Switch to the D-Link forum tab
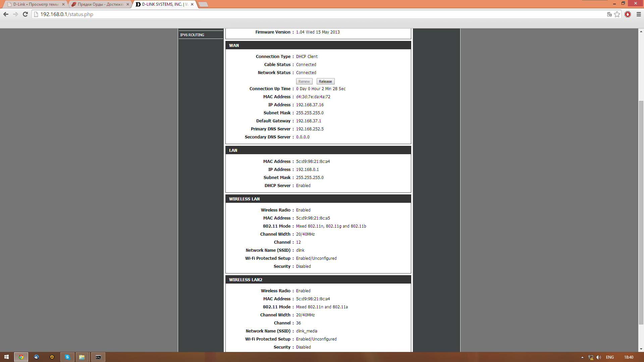The width and height of the screenshot is (644, 362). 35,4
